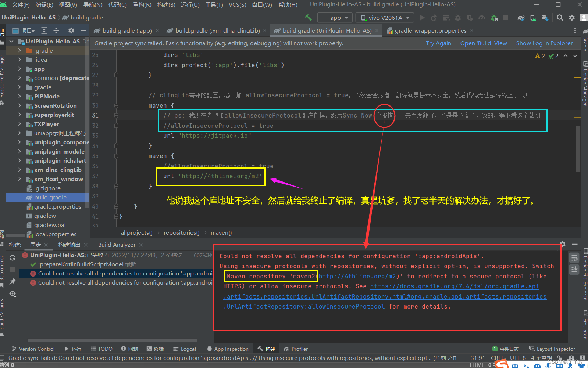Toggle soft-wrap icon in build output
The width and height of the screenshot is (588, 368).
574,258
